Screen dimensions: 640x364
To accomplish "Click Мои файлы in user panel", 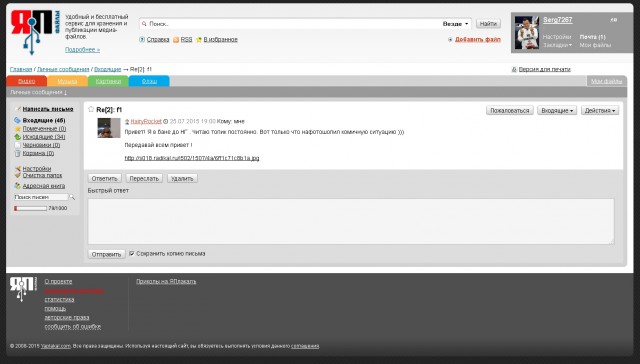I will click(x=595, y=45).
